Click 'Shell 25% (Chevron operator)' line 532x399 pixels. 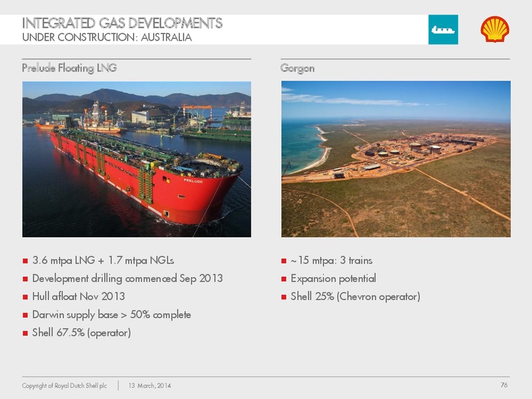tap(356, 297)
